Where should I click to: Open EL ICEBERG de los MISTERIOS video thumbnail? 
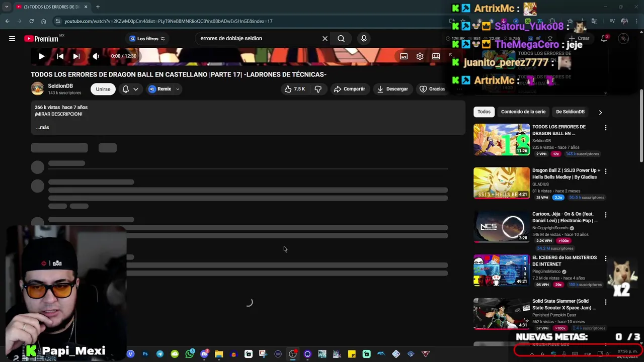(502, 270)
